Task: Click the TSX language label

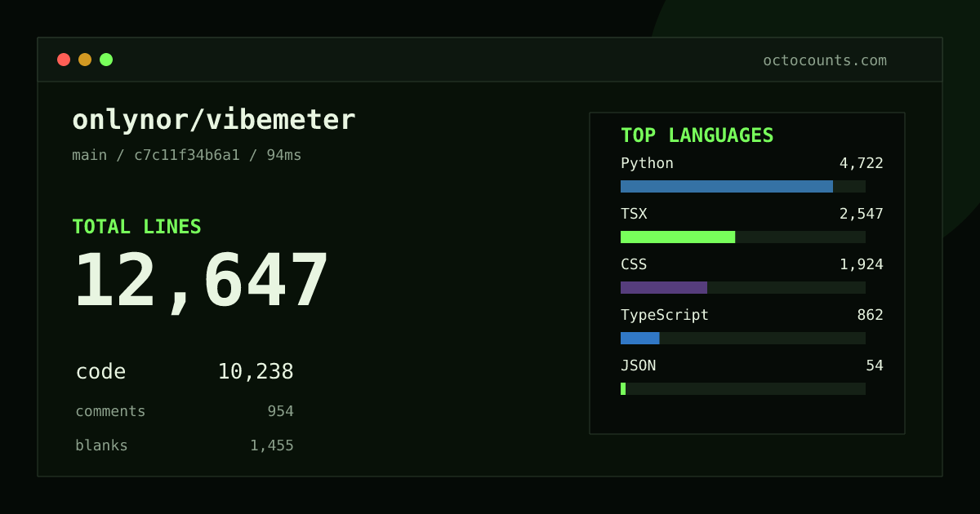Action: (634, 214)
